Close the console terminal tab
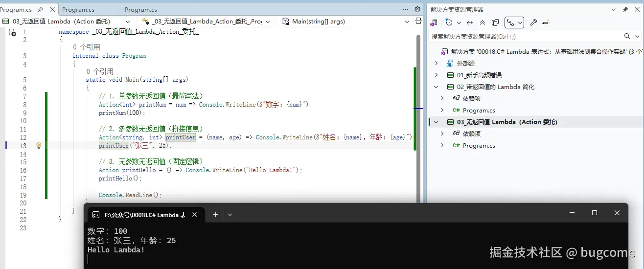 pos(194,215)
